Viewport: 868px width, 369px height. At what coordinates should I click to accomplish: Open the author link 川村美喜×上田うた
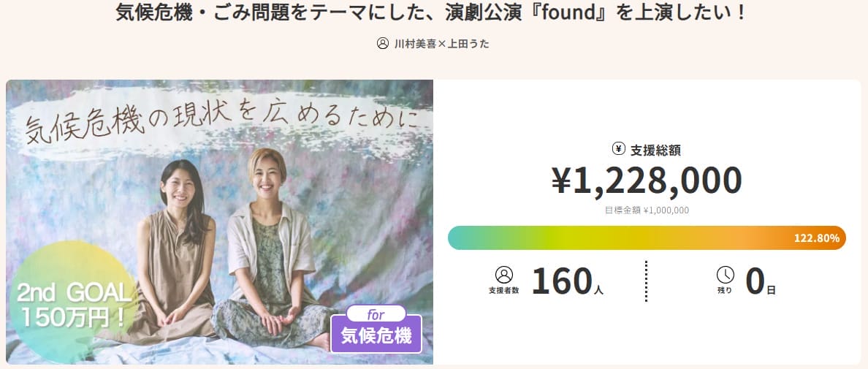click(441, 44)
